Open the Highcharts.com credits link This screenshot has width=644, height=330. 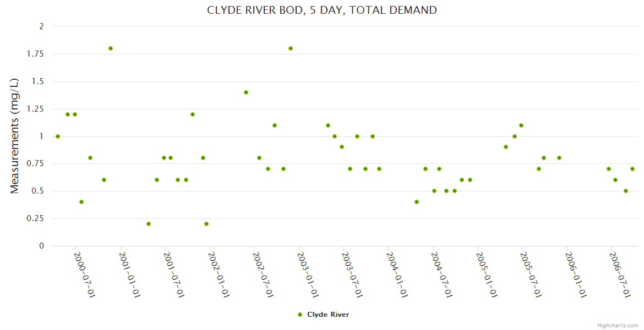[618, 325]
